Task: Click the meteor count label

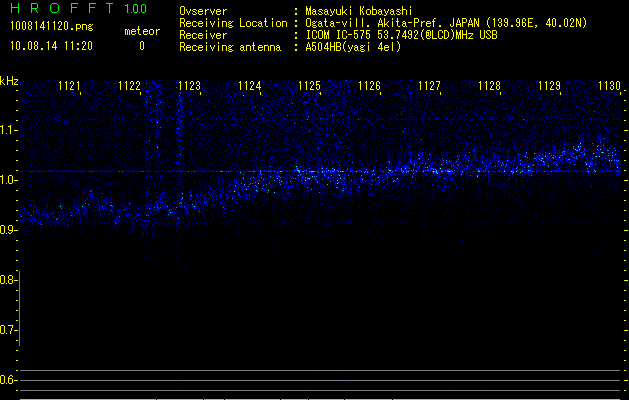Action: [x=142, y=31]
